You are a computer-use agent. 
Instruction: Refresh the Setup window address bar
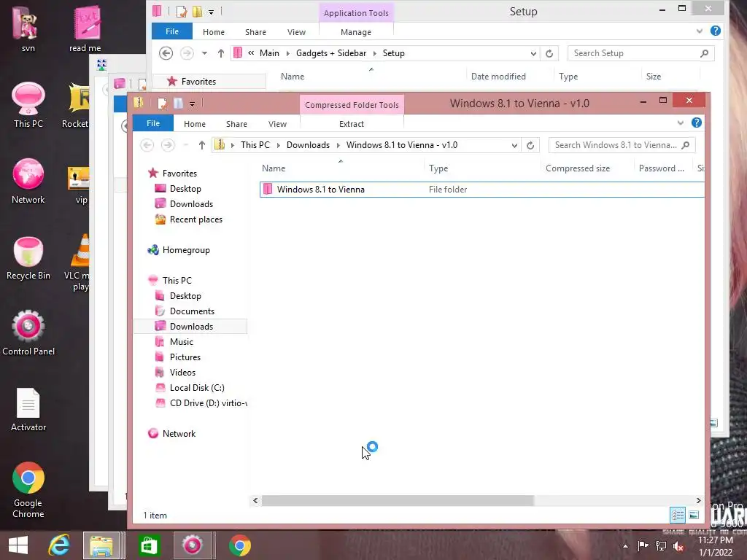549,53
